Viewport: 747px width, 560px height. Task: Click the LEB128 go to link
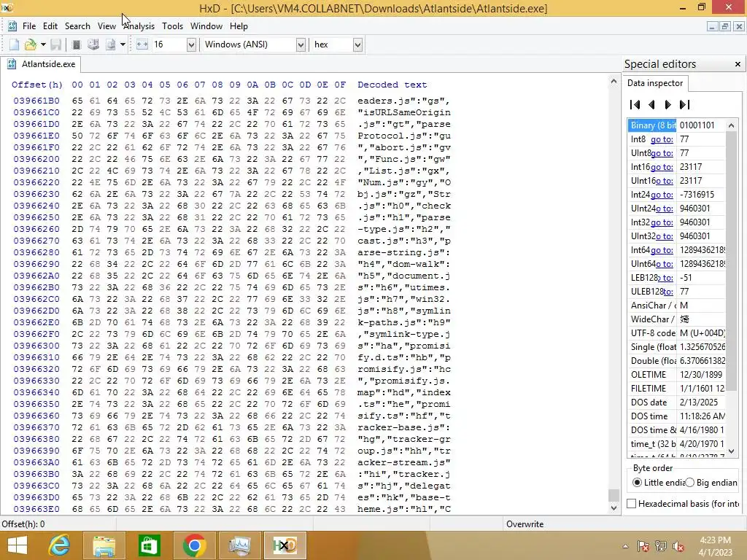[x=665, y=278]
